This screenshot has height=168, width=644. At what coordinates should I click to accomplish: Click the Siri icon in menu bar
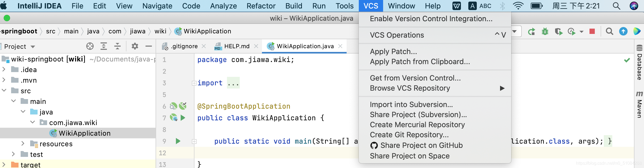click(x=634, y=6)
